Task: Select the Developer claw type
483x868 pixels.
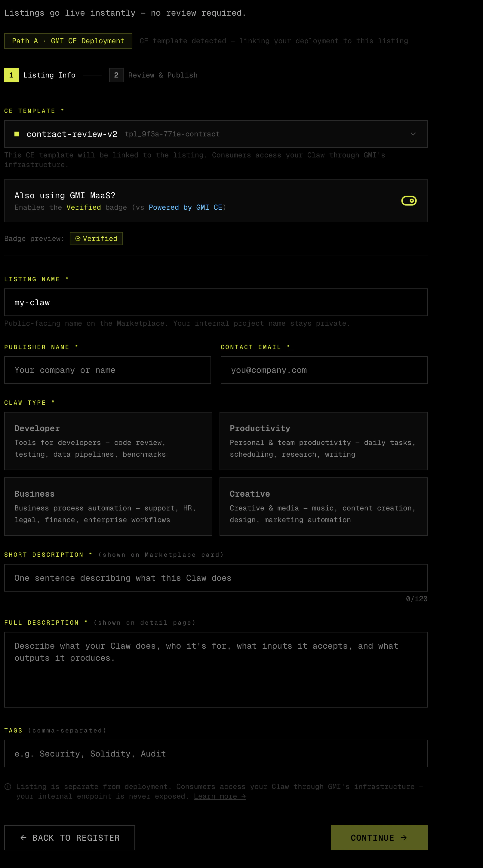Action: [x=108, y=441]
